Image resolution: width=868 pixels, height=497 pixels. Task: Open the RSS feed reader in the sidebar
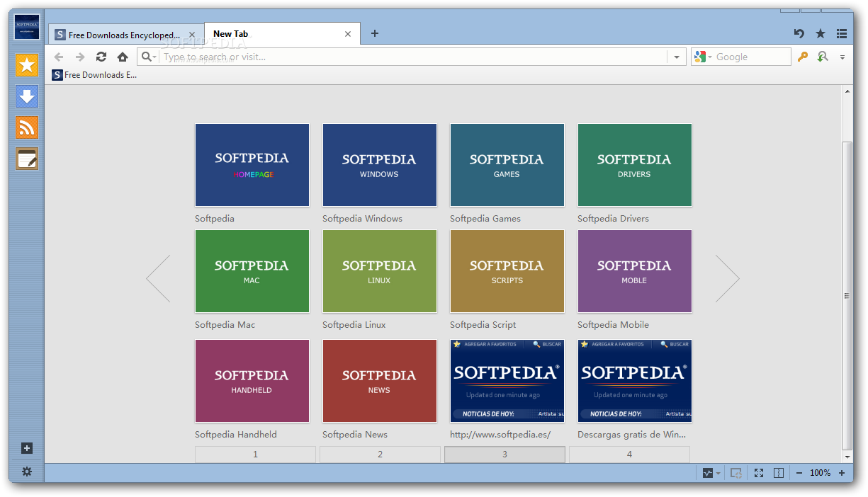(27, 127)
